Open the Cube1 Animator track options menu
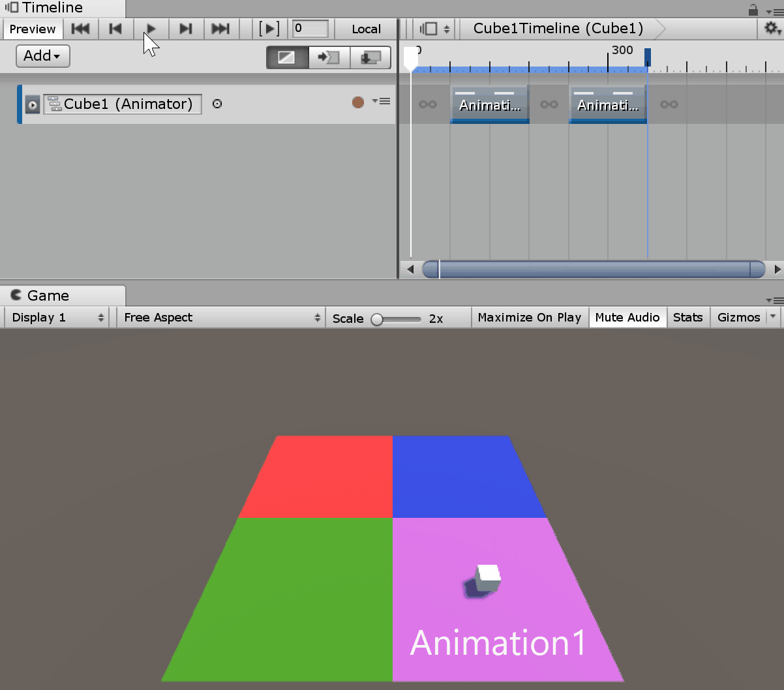The width and height of the screenshot is (784, 690). [384, 101]
